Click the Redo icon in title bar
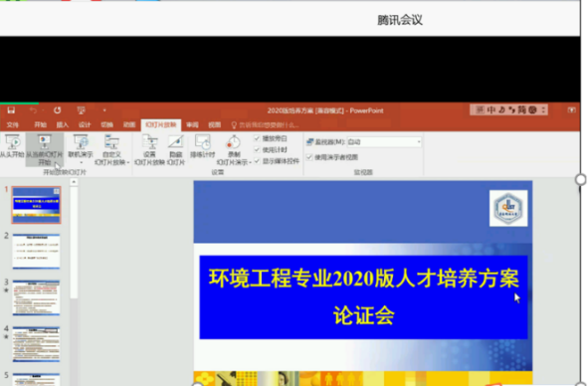588x386 pixels. point(57,110)
